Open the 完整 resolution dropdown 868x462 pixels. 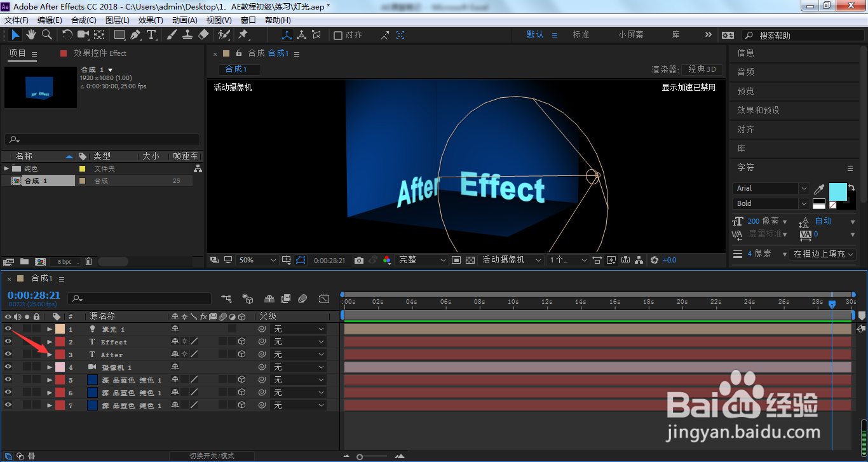pyautogui.click(x=422, y=260)
